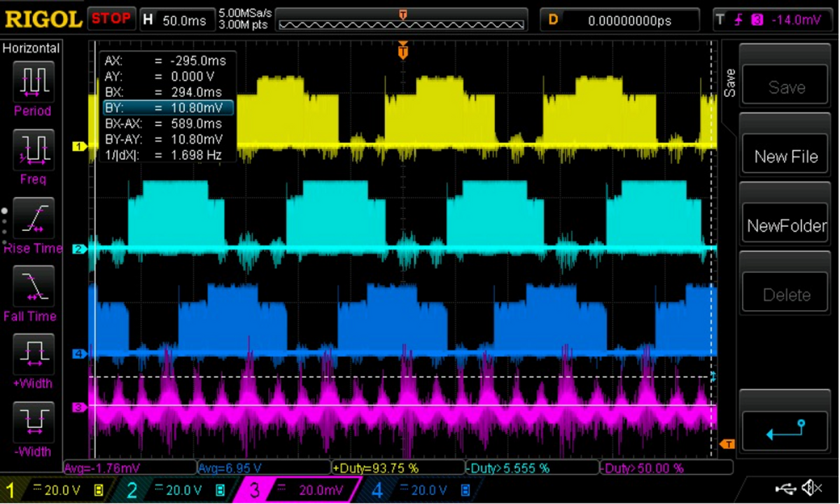840x504 pixels.
Task: Open the Horizontal measurement menu header
Action: coord(32,48)
